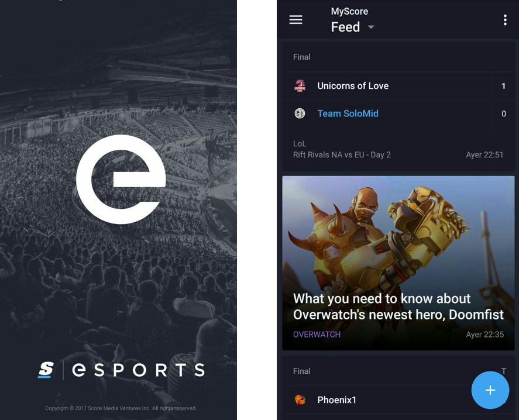Open Rift Rivals NA vs EU match details
This screenshot has width=519, height=420.
pyautogui.click(x=342, y=154)
